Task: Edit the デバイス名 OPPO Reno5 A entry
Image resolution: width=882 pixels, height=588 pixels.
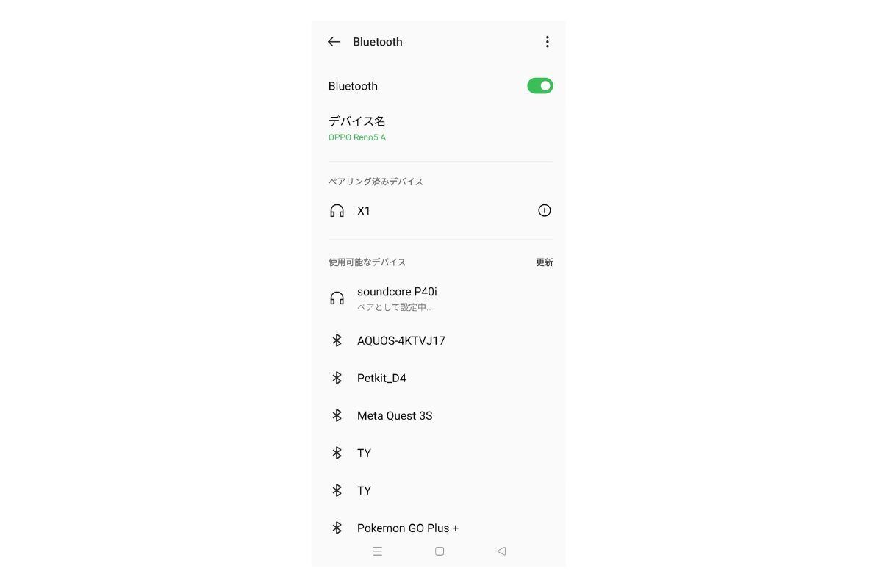Action: (439, 128)
